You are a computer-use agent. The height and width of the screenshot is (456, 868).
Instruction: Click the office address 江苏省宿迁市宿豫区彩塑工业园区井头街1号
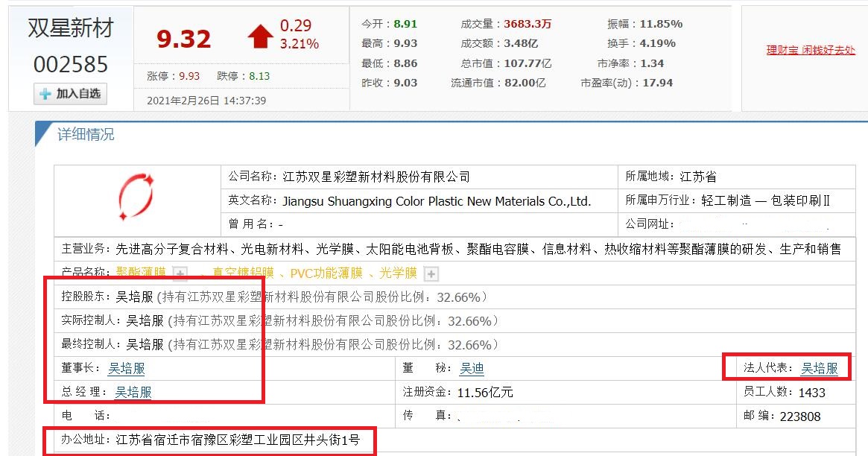pos(238,440)
